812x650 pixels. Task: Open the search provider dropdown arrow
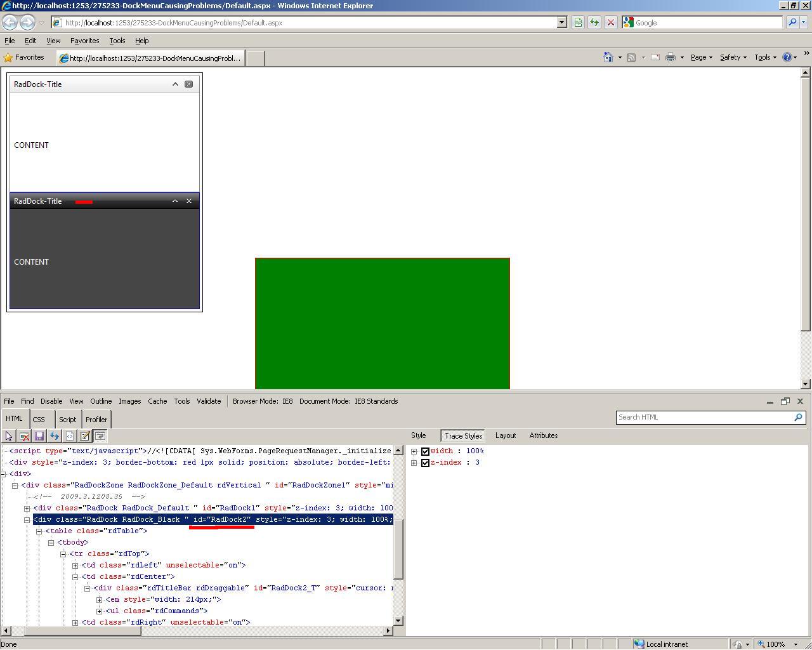803,22
